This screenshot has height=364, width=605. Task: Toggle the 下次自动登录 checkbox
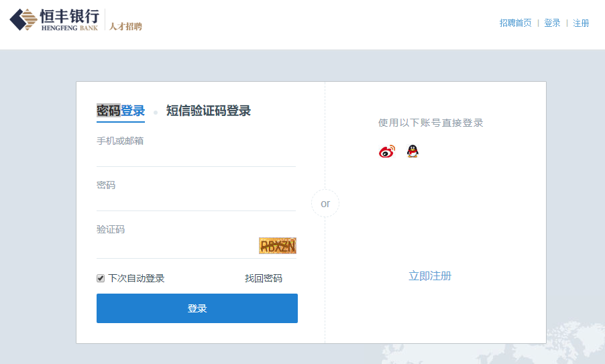point(101,278)
